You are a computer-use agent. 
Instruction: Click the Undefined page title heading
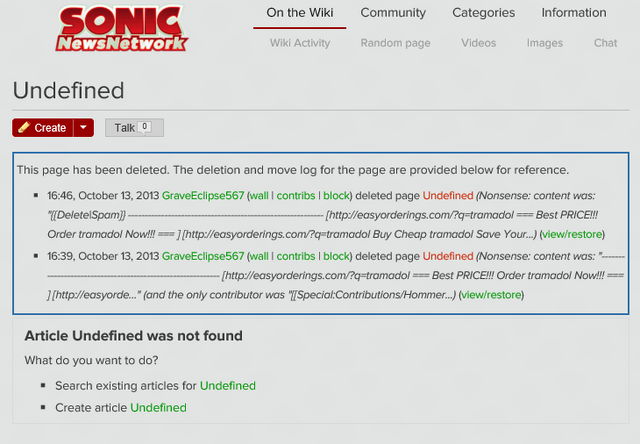pos(69,90)
